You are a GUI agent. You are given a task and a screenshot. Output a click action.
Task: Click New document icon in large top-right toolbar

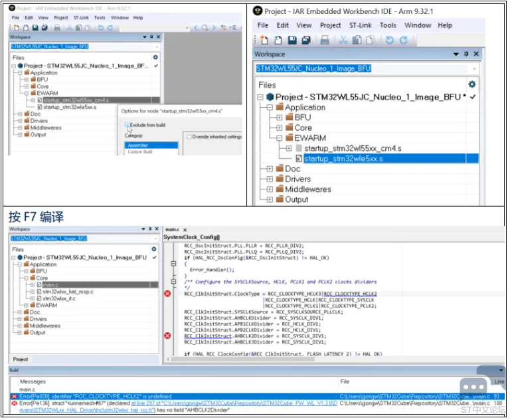click(x=264, y=40)
